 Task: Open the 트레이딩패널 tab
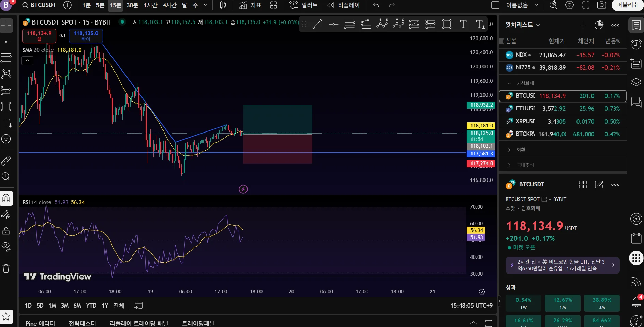point(198,323)
